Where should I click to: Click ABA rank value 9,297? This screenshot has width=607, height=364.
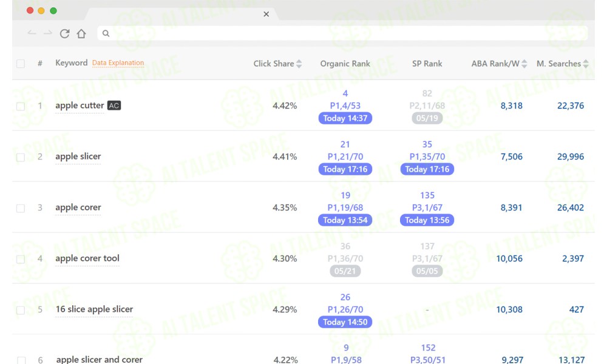tap(512, 360)
